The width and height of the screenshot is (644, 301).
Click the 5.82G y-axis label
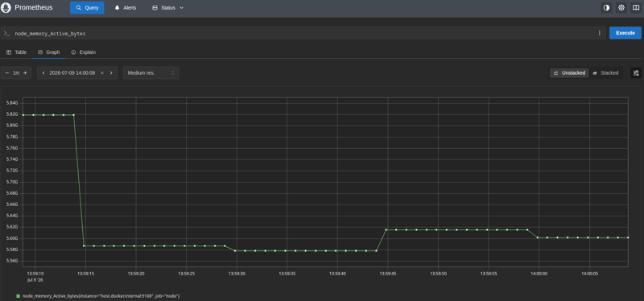pyautogui.click(x=12, y=114)
